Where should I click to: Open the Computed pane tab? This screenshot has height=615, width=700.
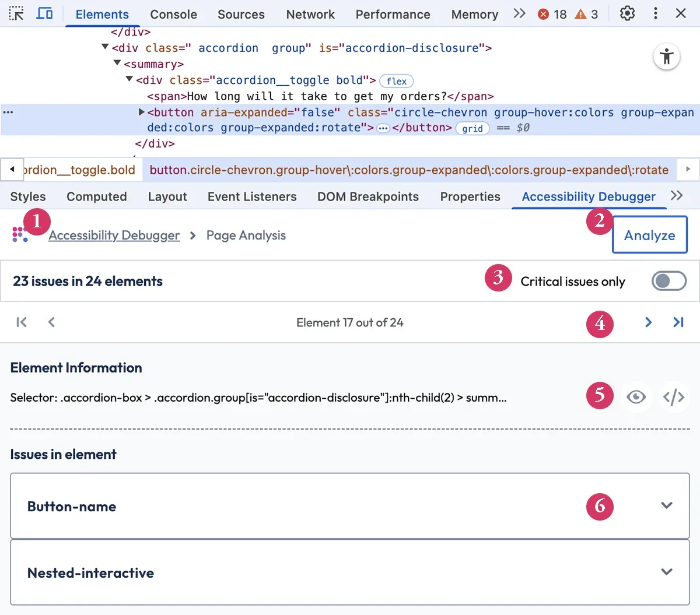point(97,196)
